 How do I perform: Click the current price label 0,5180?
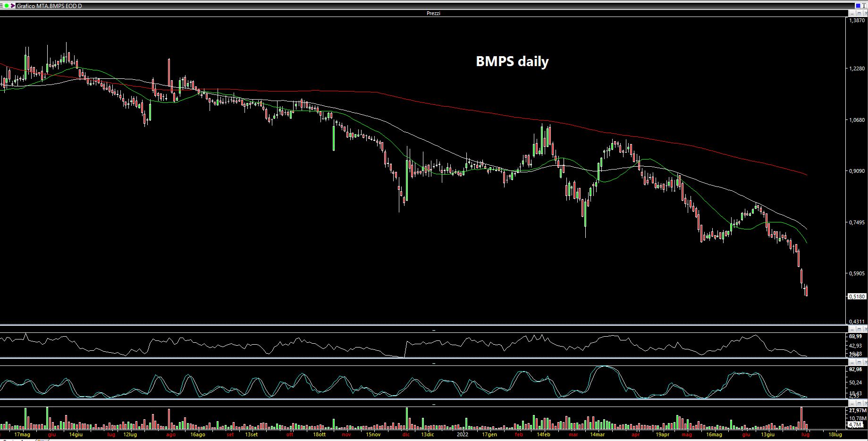tap(857, 297)
